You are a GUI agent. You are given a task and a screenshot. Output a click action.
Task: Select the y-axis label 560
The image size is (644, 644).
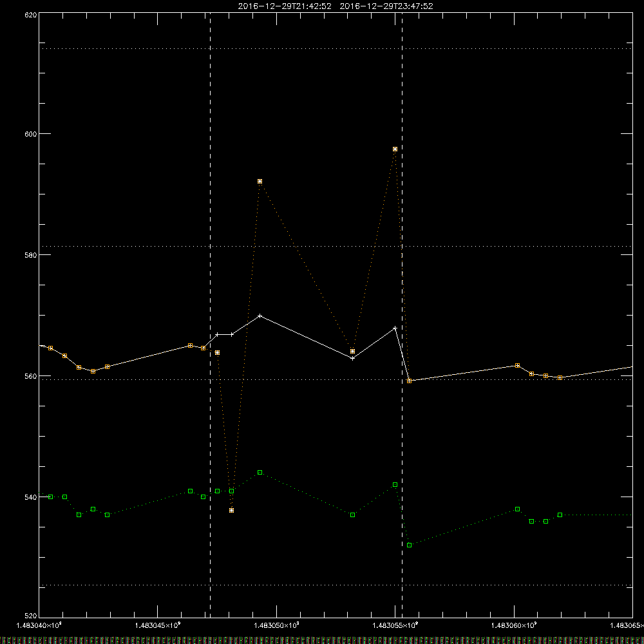pos(31,376)
